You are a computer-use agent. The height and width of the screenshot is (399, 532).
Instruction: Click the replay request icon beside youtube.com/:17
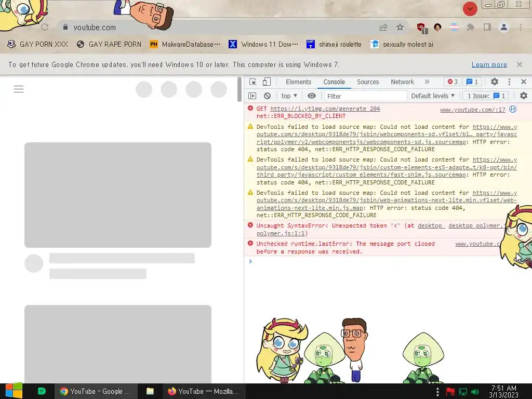coord(513,109)
